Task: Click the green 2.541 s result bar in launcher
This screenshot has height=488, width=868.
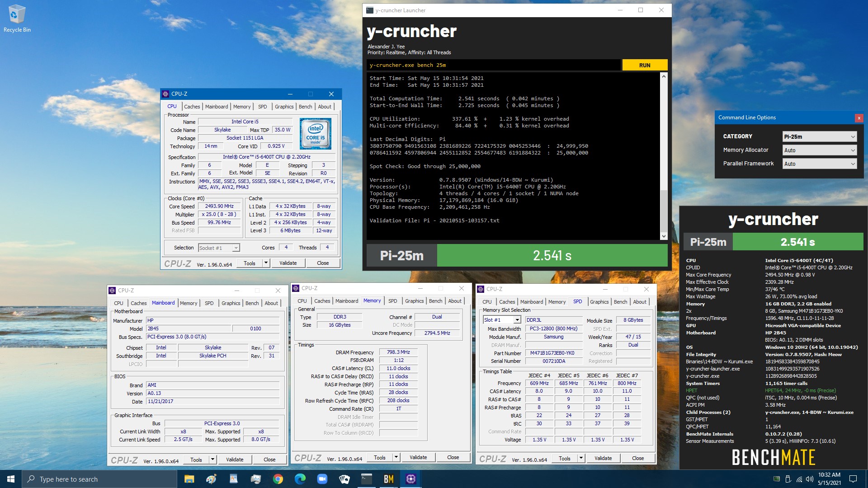Action: (552, 256)
